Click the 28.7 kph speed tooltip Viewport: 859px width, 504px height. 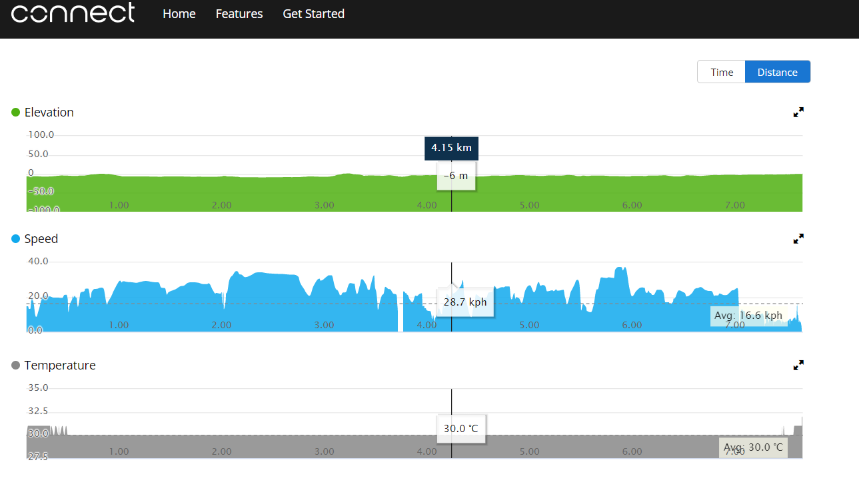[465, 302]
